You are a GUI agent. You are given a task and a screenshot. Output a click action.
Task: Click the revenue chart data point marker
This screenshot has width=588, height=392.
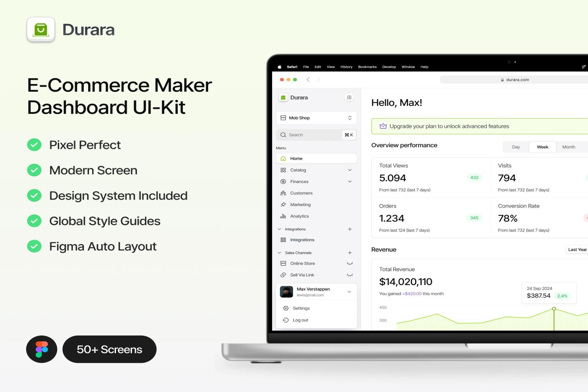554,309
